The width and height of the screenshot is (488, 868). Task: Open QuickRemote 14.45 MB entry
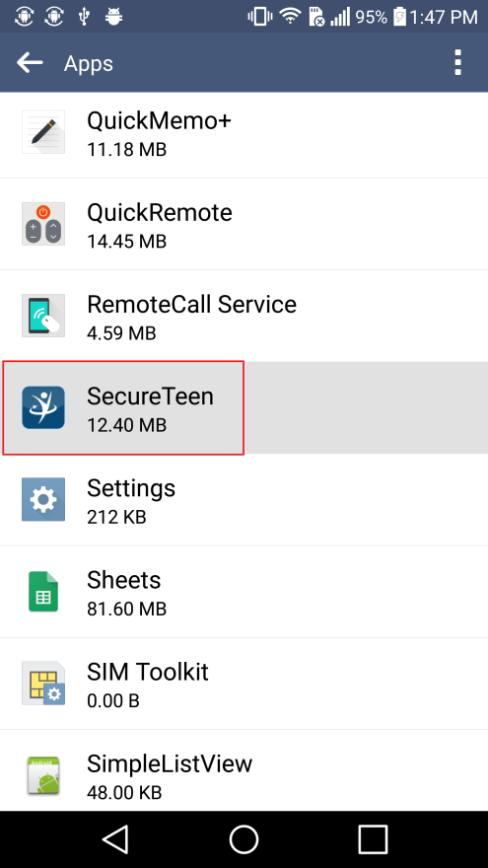click(x=244, y=224)
